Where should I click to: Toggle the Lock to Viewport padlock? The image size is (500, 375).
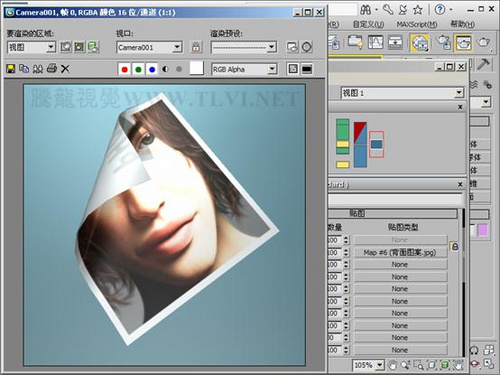click(196, 47)
